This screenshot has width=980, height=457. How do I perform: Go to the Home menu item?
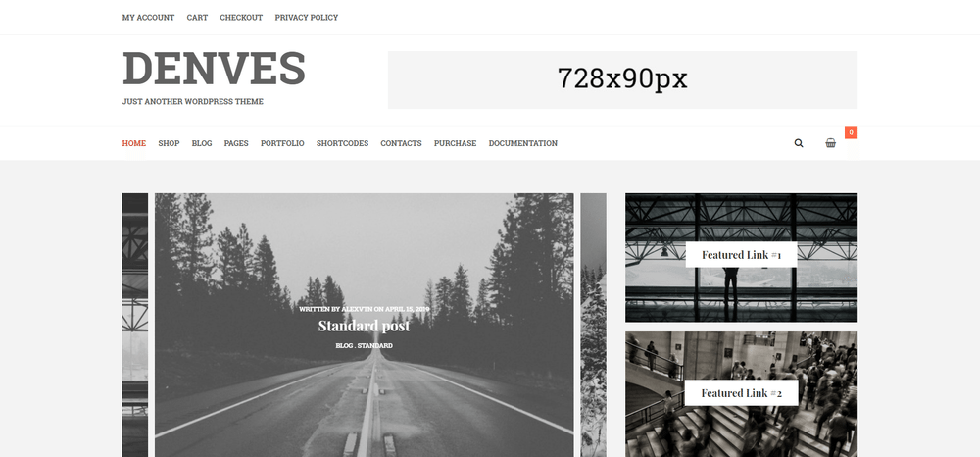tap(133, 143)
